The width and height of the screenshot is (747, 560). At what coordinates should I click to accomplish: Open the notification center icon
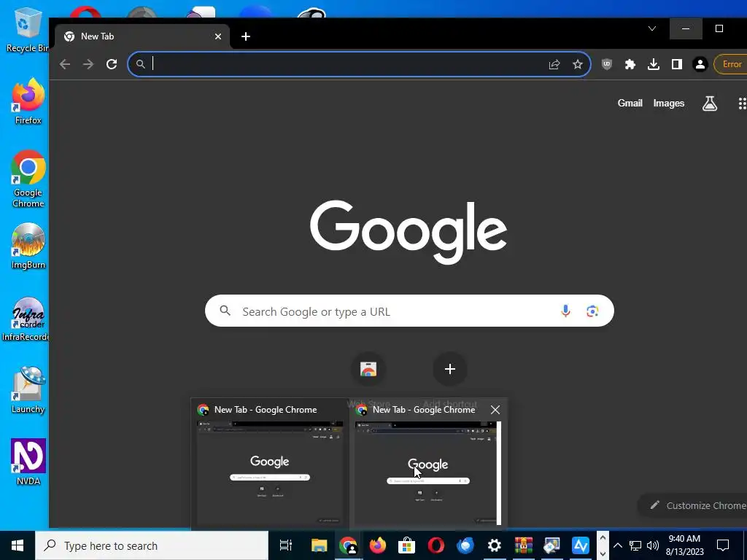(x=723, y=545)
